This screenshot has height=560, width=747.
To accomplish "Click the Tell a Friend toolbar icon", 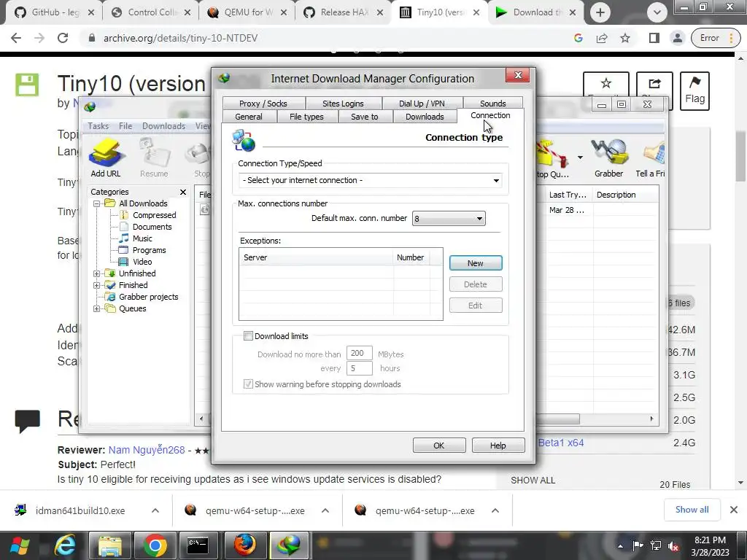I will [651, 157].
